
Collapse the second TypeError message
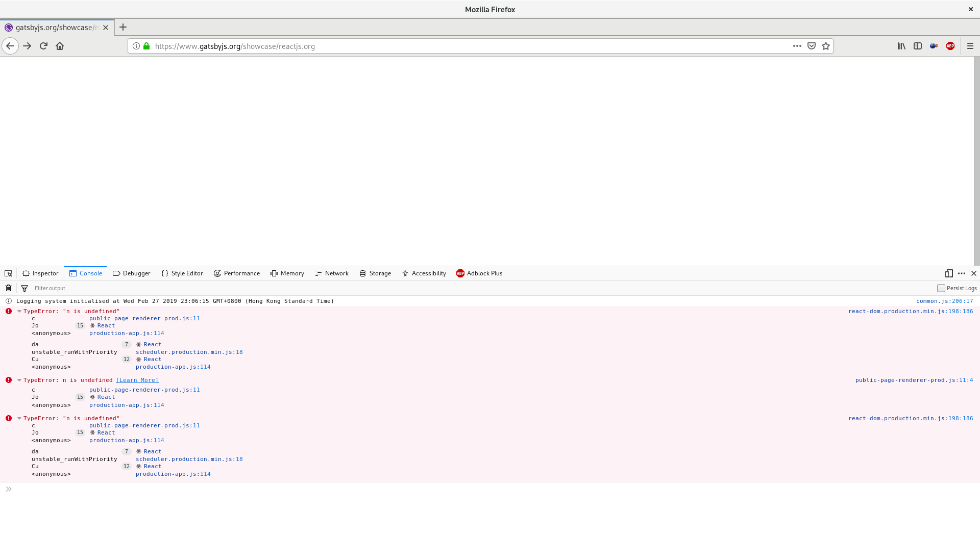click(x=19, y=380)
